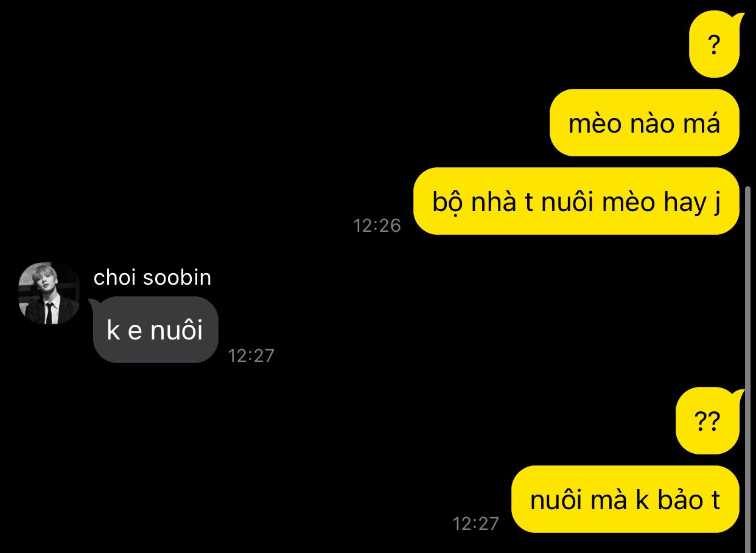The width and height of the screenshot is (756, 553).
Task: Click 'nuôi' in the gray reply bubble
Action: 177,330
